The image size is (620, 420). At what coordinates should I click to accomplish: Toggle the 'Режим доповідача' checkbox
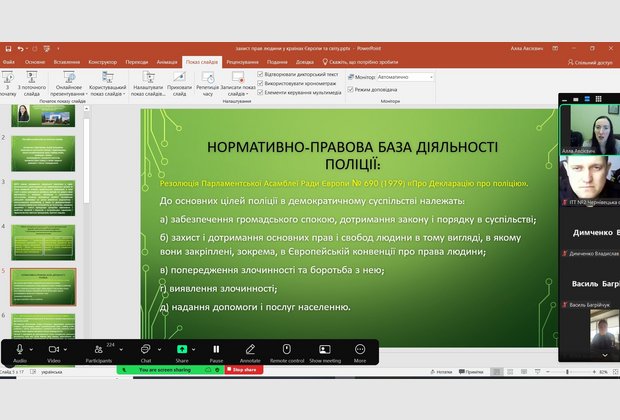point(349,89)
